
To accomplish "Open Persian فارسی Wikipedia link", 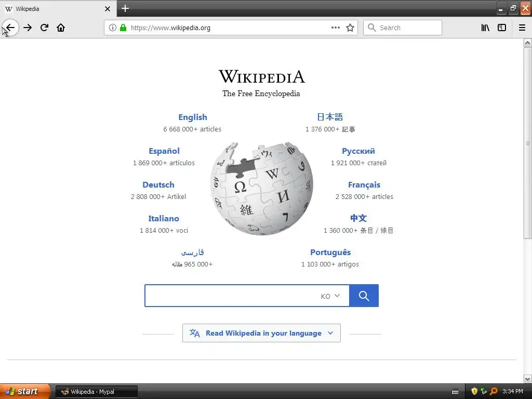I will 192,252.
